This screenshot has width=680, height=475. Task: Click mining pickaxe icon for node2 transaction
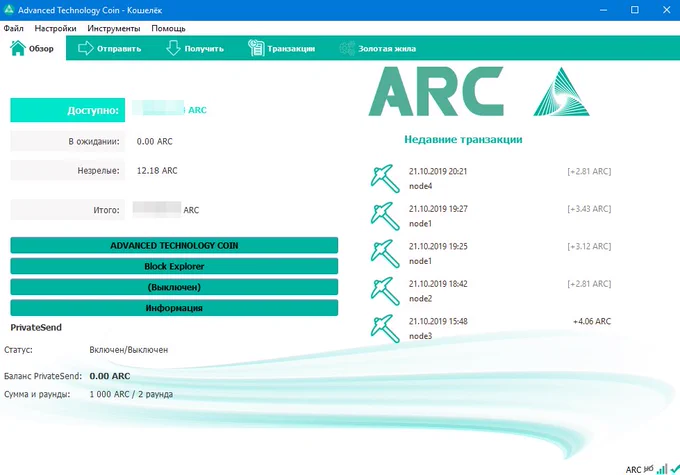point(385,291)
